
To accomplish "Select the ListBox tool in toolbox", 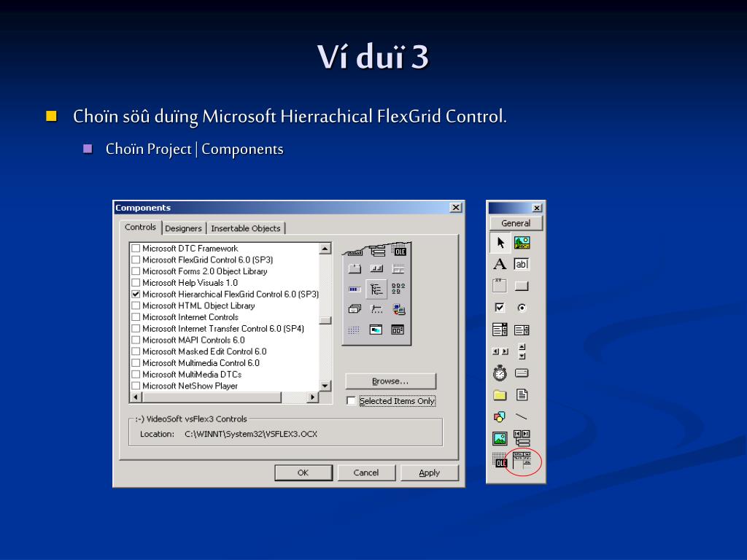I will tap(522, 330).
